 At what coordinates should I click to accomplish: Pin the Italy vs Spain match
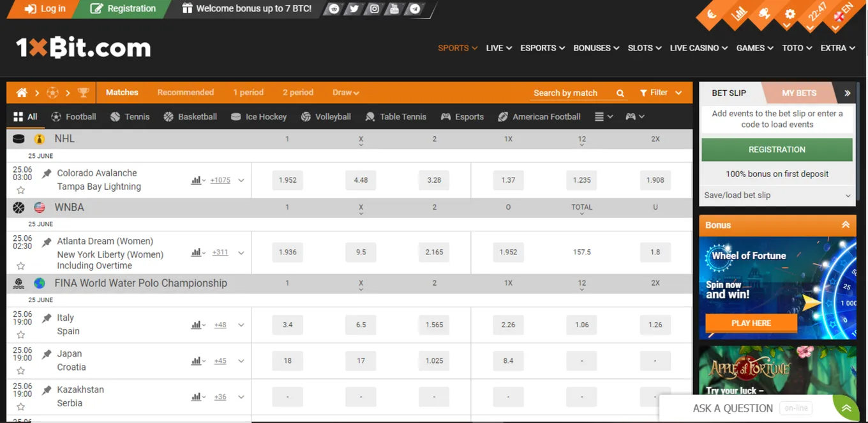[x=47, y=318]
